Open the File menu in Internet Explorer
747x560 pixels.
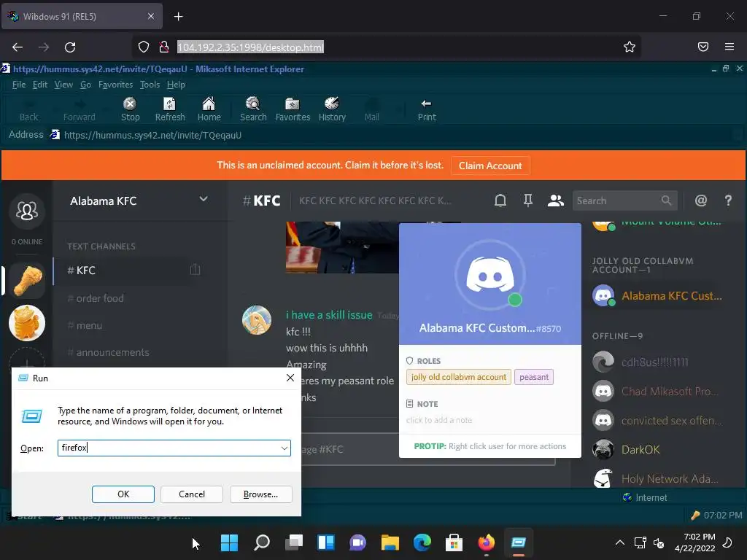[18, 85]
